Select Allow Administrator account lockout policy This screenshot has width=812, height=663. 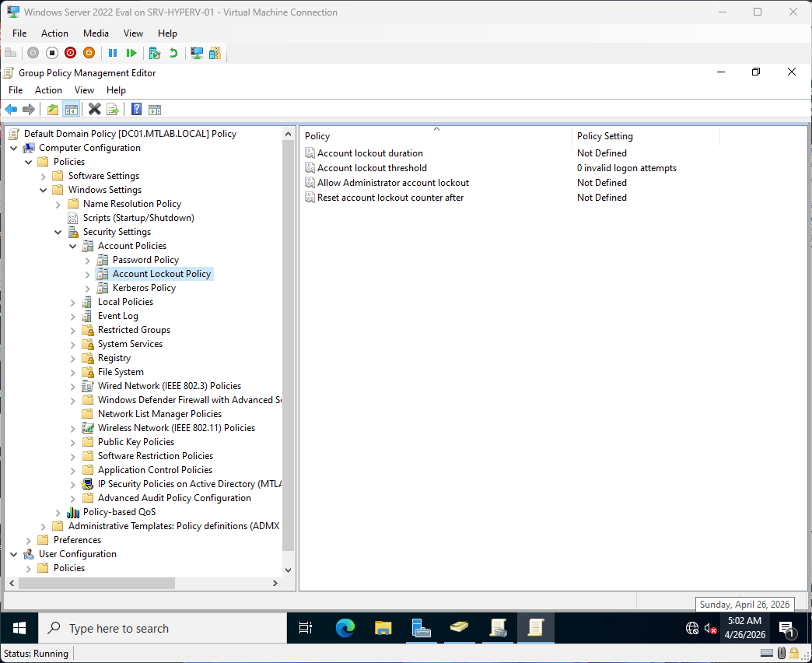pos(393,183)
